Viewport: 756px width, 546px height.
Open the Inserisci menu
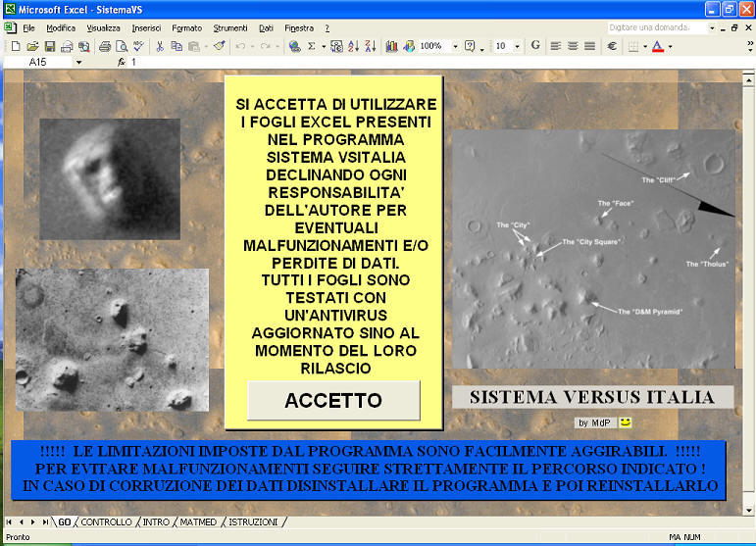pos(146,28)
